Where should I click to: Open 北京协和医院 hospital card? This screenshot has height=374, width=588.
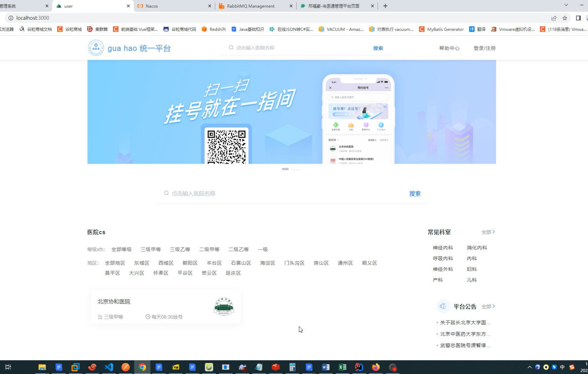click(x=166, y=307)
